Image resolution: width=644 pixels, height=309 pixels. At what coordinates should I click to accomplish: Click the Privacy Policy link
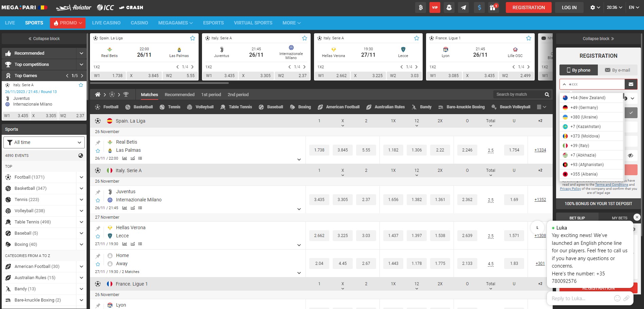click(x=570, y=189)
